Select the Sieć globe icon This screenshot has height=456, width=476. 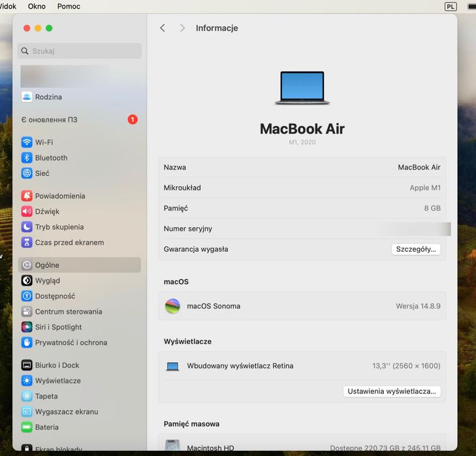tap(27, 173)
